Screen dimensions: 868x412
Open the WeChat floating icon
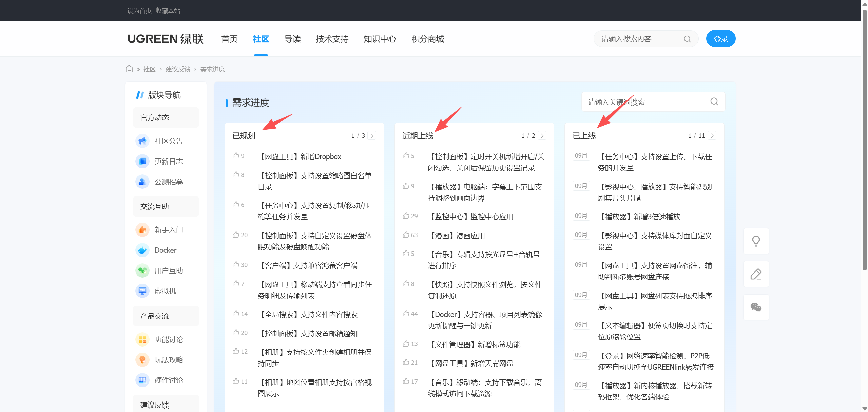click(756, 307)
